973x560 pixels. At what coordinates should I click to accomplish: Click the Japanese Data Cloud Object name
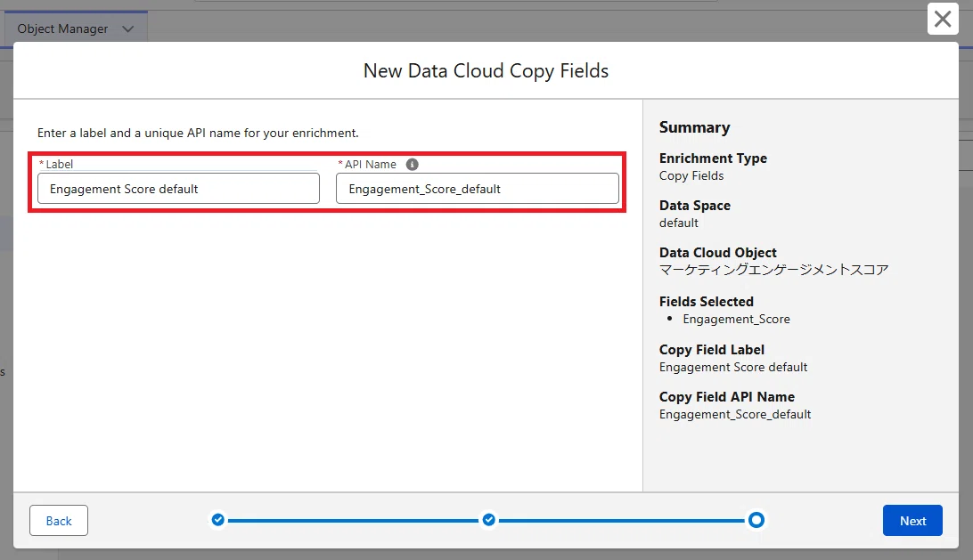click(x=773, y=270)
